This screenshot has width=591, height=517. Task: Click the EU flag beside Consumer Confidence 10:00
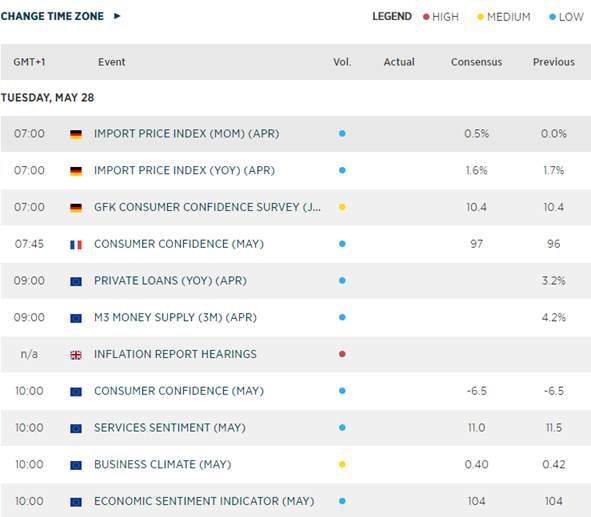[76, 392]
